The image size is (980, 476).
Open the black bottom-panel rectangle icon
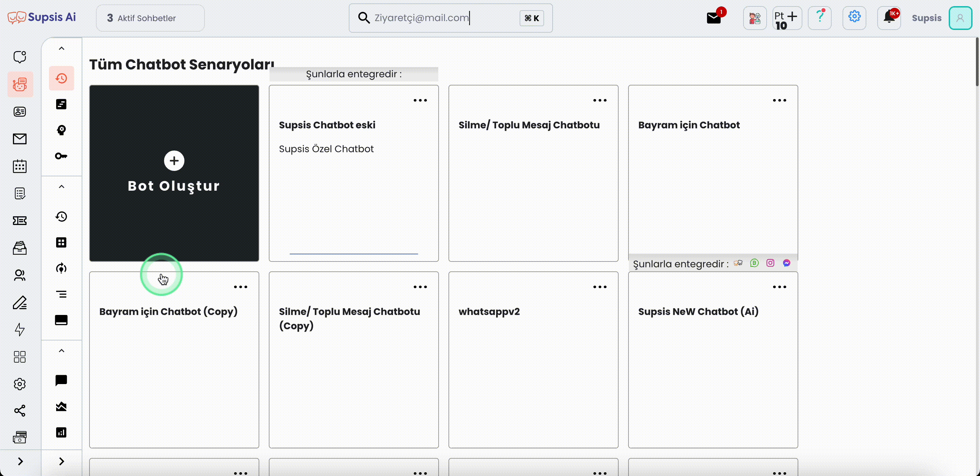click(61, 320)
